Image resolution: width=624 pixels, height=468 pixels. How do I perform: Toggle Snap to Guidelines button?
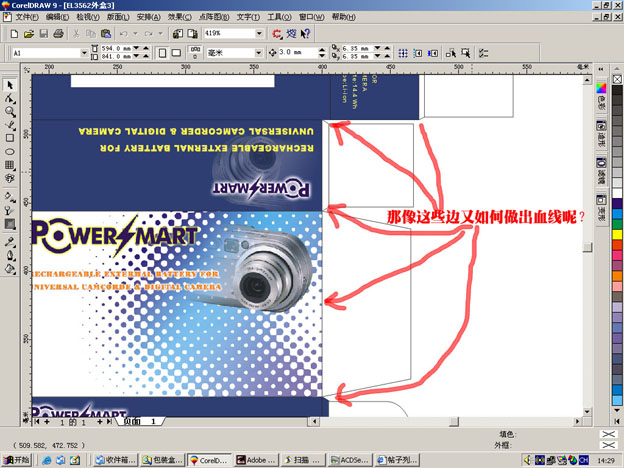click(417, 53)
